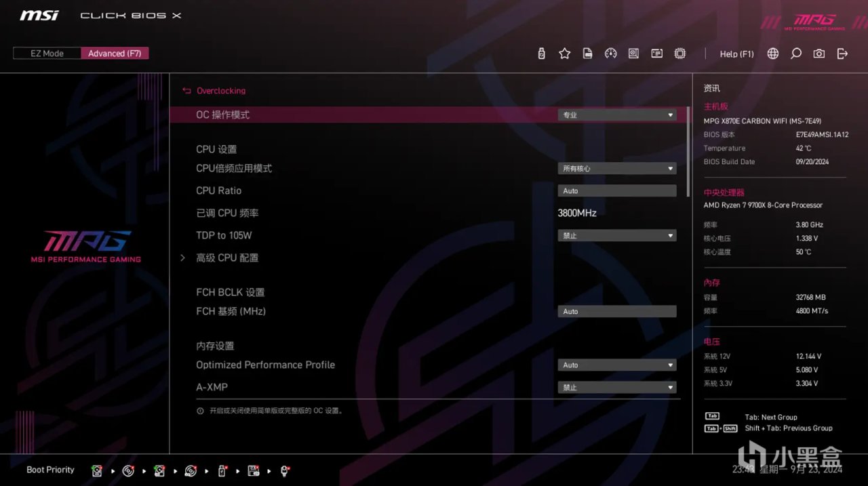Open the Optimized Performance Profile dropdown
Viewport: 868px width, 486px height.
(617, 365)
